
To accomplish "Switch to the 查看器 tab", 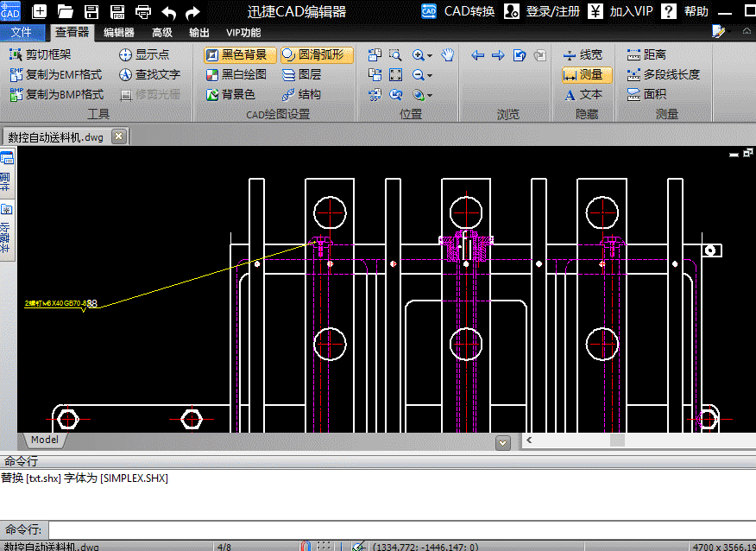I will [72, 32].
